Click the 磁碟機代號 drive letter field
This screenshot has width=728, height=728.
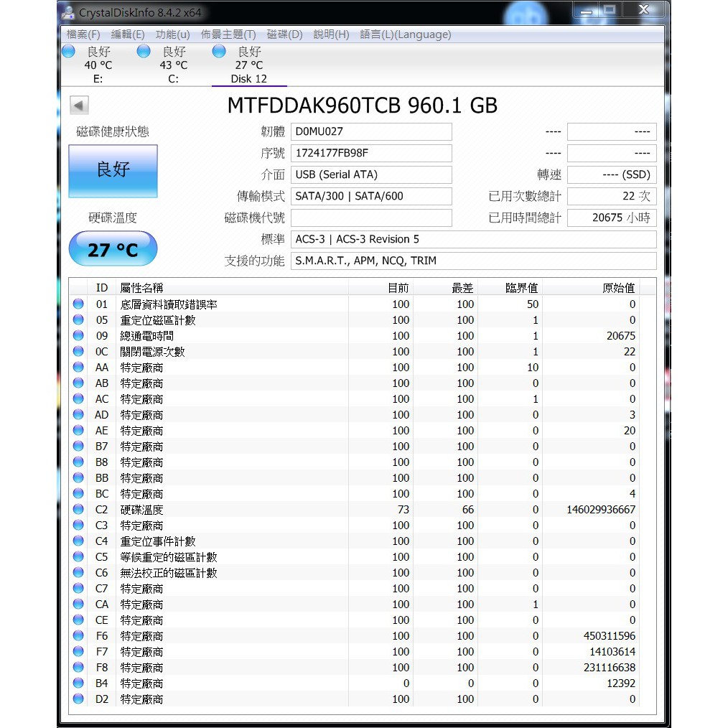pos(371,218)
